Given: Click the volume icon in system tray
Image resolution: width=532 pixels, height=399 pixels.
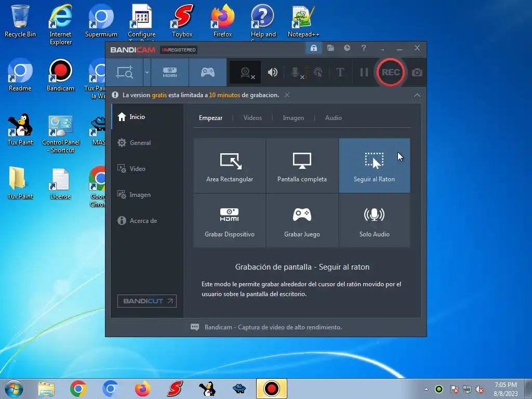Looking at the screenshot, I should click(480, 390).
